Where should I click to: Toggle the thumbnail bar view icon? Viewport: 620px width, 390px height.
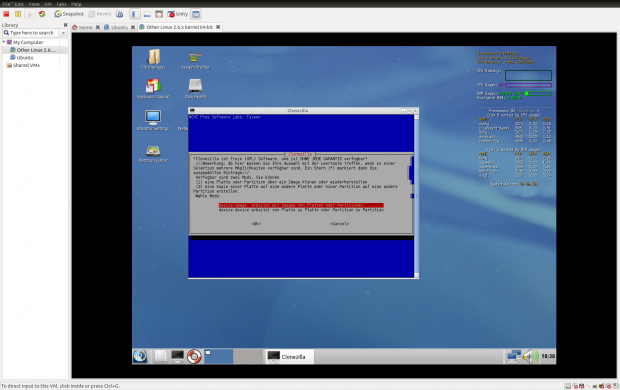pos(147,14)
